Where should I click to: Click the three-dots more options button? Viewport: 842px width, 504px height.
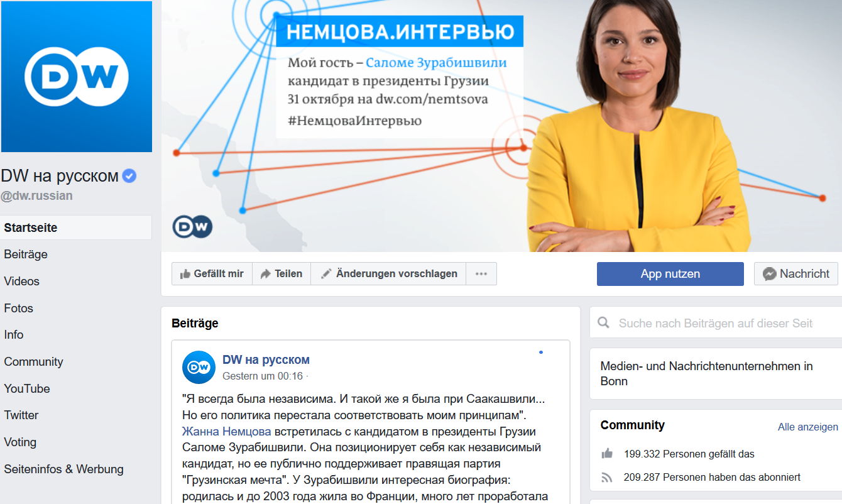[x=481, y=274]
